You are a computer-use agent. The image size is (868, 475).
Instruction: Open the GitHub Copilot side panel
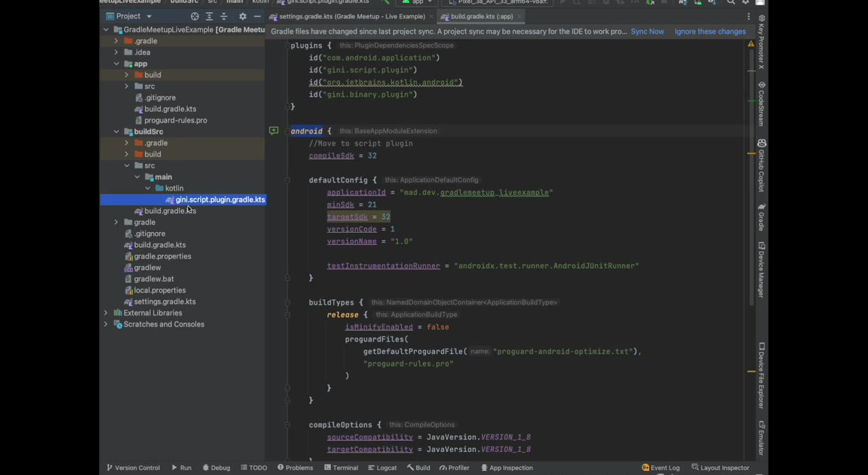762,166
